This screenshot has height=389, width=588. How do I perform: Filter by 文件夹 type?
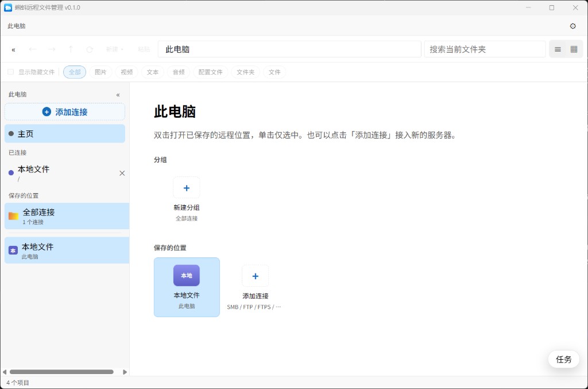246,72
